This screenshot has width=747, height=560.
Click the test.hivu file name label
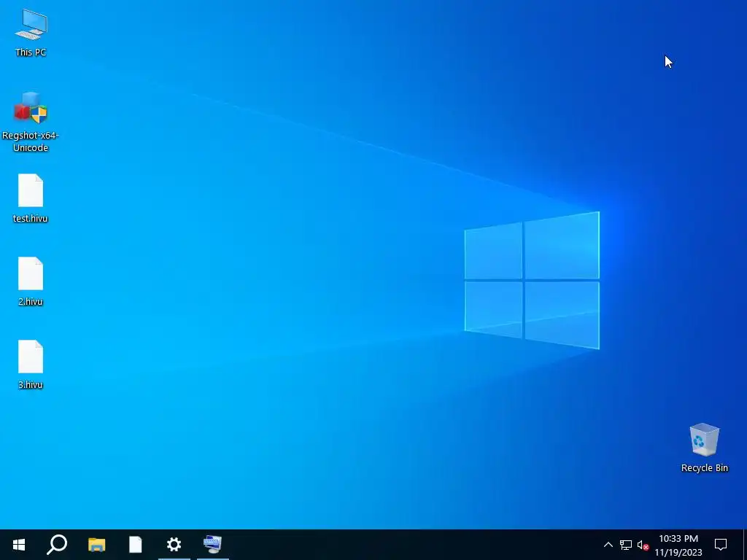[31, 219]
